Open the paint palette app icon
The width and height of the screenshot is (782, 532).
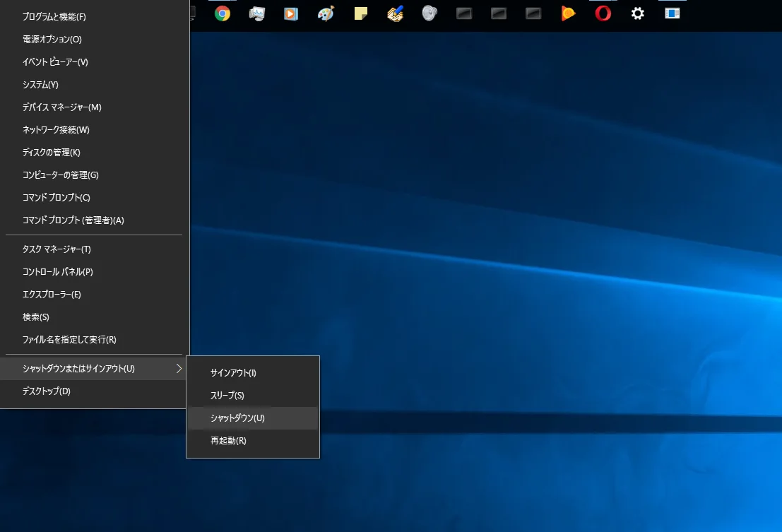[326, 14]
